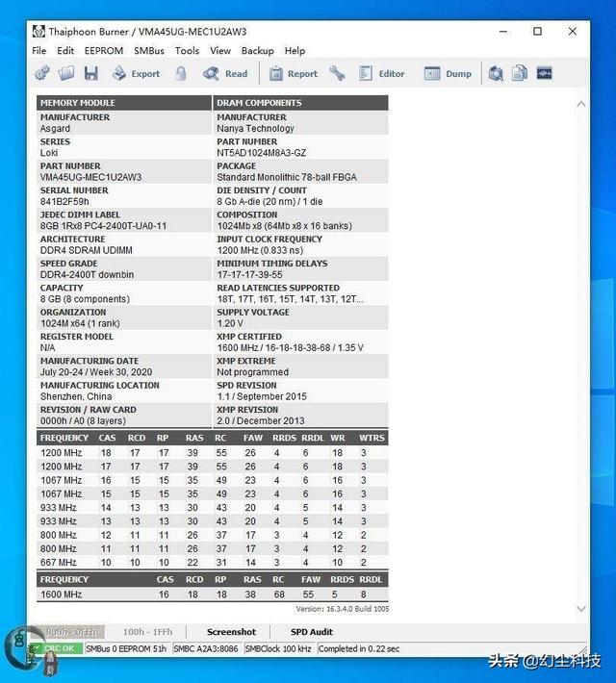
Task: Open the View menu
Action: [x=220, y=51]
